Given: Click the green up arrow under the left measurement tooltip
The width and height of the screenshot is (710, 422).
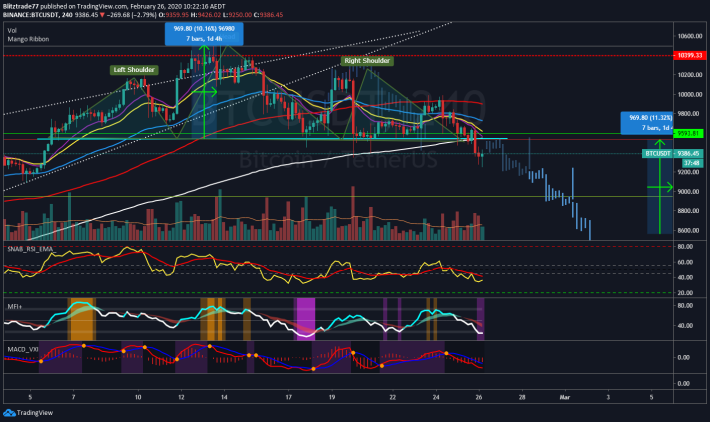Looking at the screenshot, I should pos(204,50).
